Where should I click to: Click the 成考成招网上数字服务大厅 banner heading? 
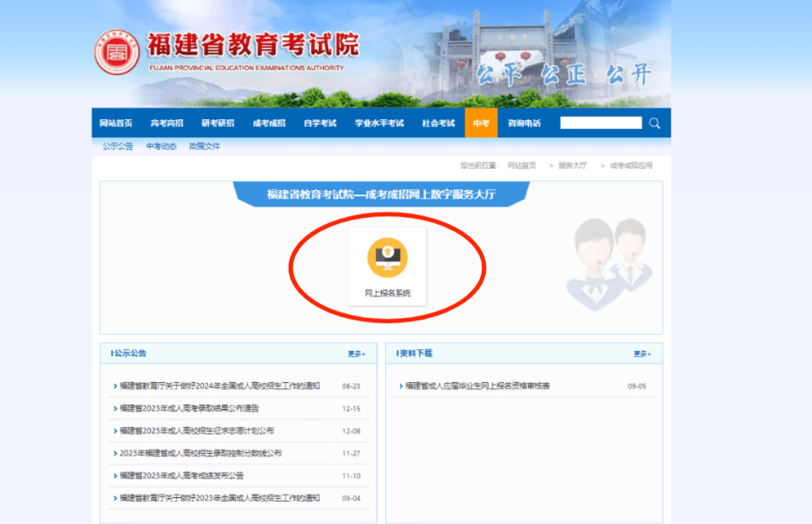(381, 194)
